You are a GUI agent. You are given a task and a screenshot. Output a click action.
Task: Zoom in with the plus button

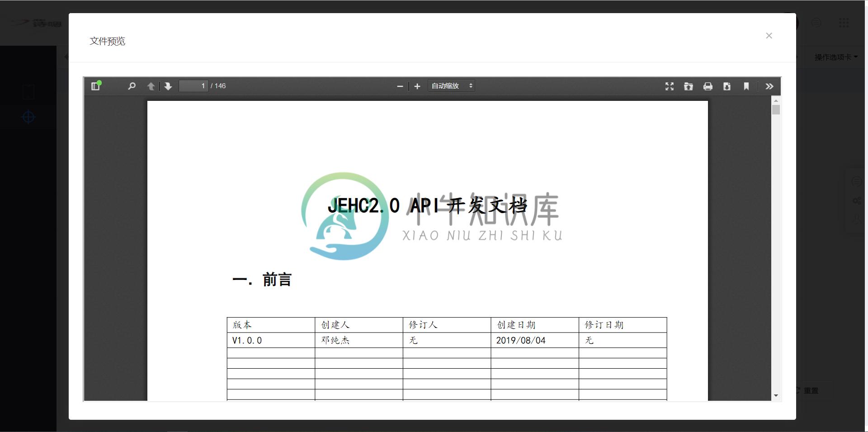[x=417, y=86]
